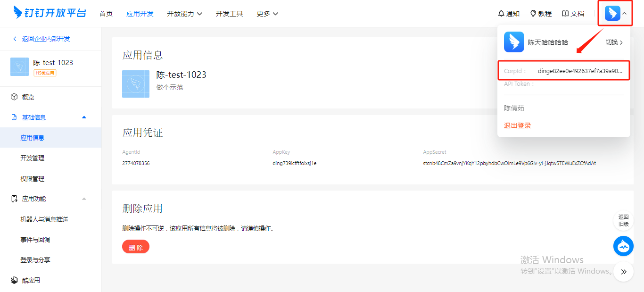This screenshot has height=292, width=644.
Task: Click the account avatar in top bar
Action: [x=612, y=13]
